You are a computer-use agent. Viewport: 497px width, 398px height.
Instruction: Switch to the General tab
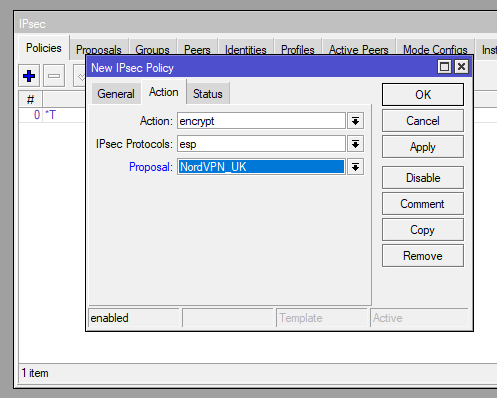[116, 94]
